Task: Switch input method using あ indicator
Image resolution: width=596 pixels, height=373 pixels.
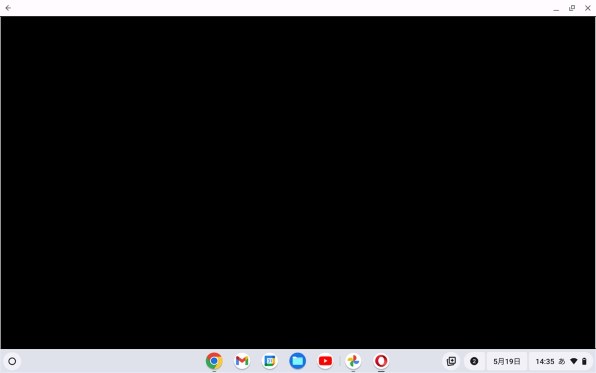Action: tap(562, 361)
